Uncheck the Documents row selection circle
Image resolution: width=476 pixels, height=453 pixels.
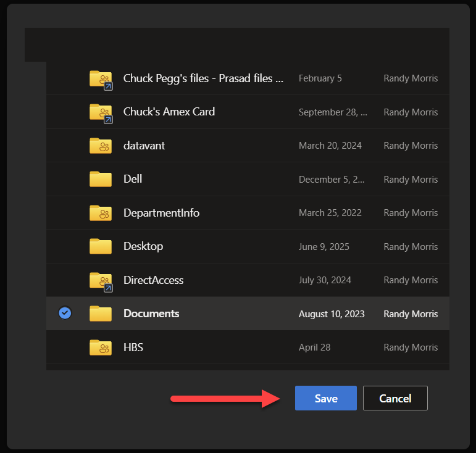tap(65, 313)
